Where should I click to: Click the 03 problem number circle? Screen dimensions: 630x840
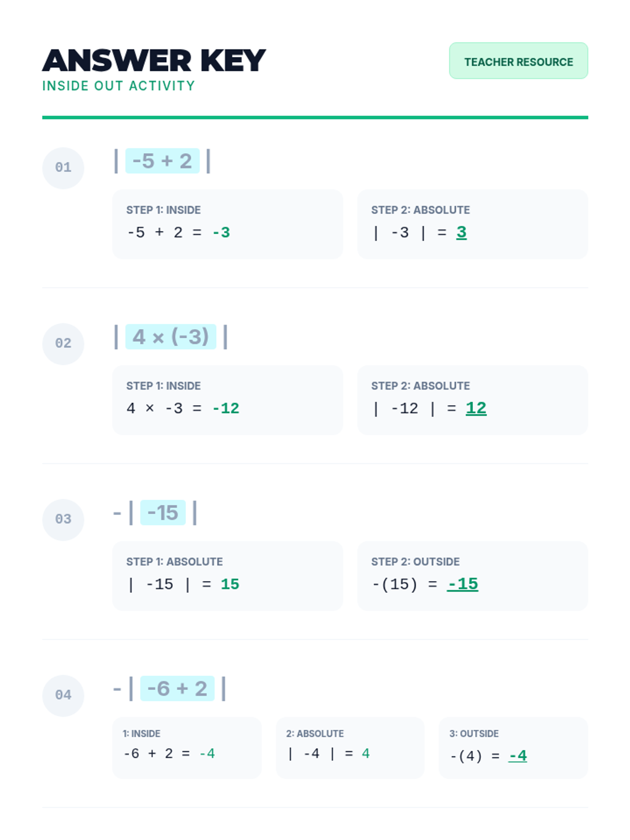pyautogui.click(x=63, y=519)
